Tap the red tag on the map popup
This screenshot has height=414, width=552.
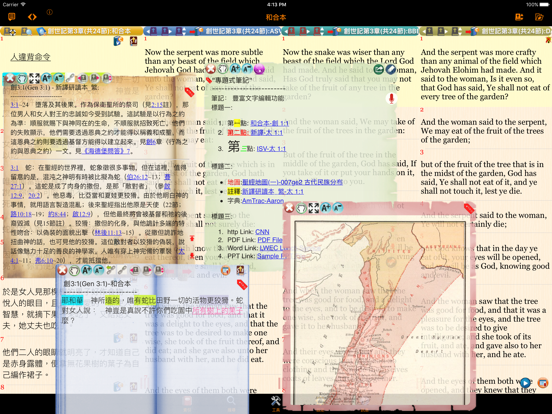tap(469, 208)
